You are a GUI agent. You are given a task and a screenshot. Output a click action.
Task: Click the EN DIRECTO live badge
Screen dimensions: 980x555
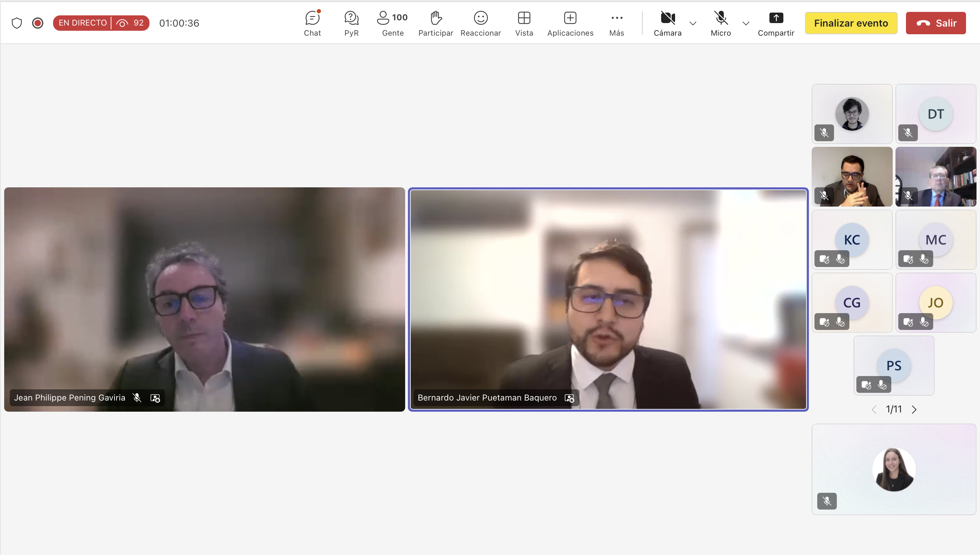[83, 23]
